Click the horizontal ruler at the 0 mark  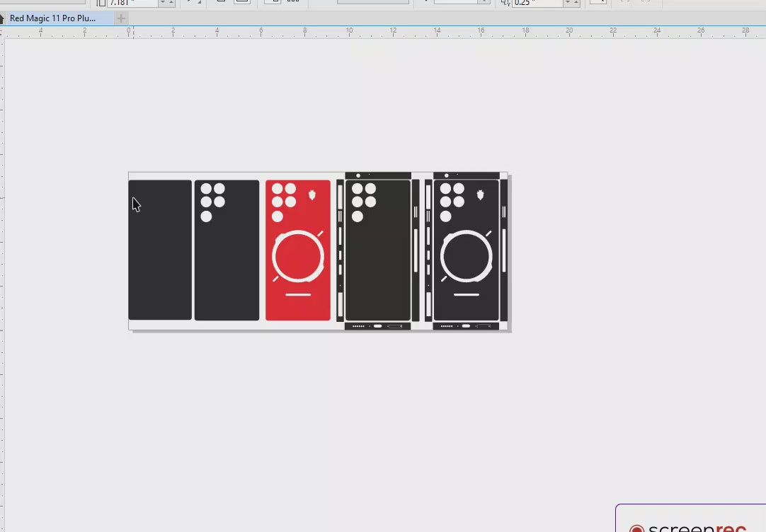[129, 31]
